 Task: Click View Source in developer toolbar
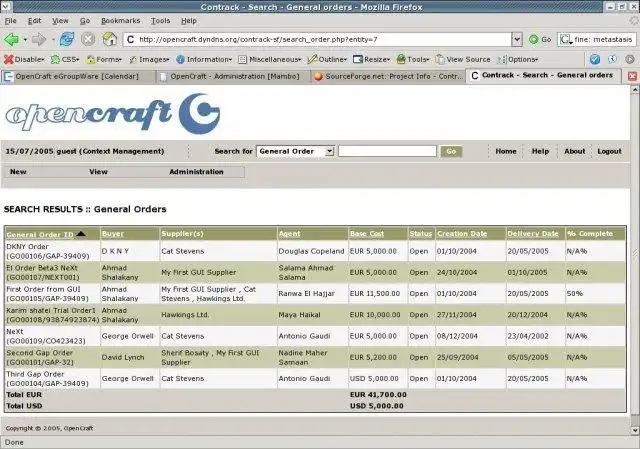tap(463, 60)
